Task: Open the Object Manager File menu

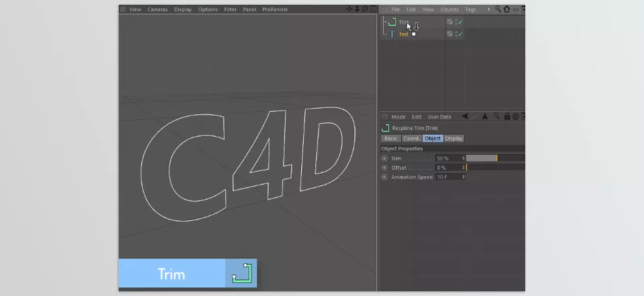Action: pos(396,9)
